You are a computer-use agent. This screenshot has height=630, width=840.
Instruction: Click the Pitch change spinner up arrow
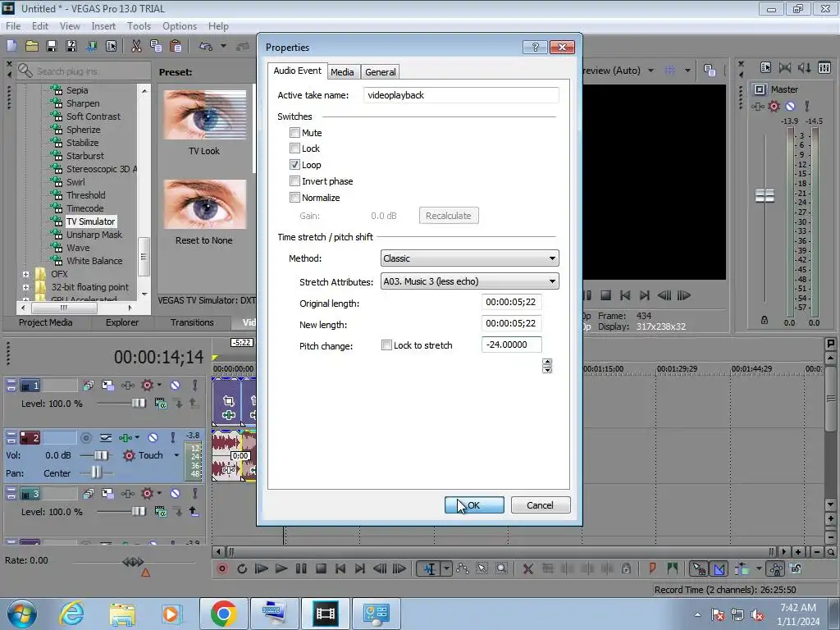click(547, 362)
